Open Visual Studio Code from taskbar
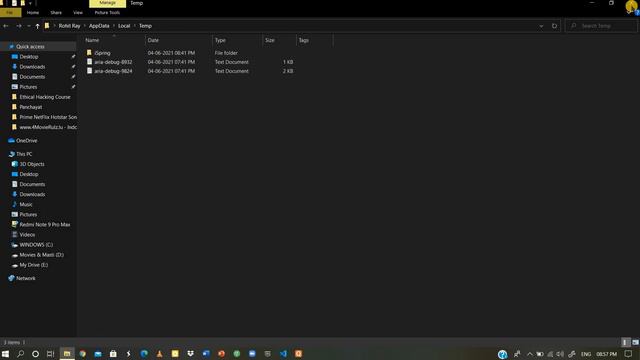The height and width of the screenshot is (360, 640). point(283,354)
